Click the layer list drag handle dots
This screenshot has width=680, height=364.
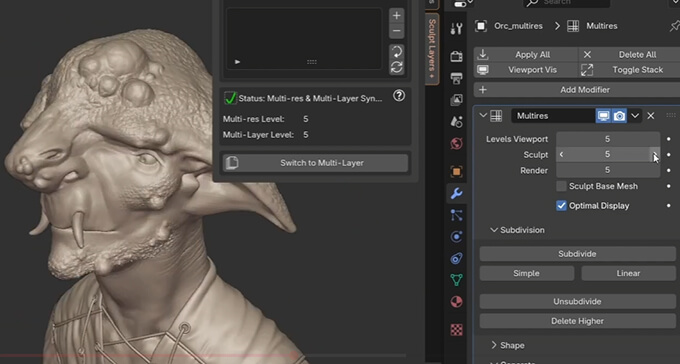311,62
